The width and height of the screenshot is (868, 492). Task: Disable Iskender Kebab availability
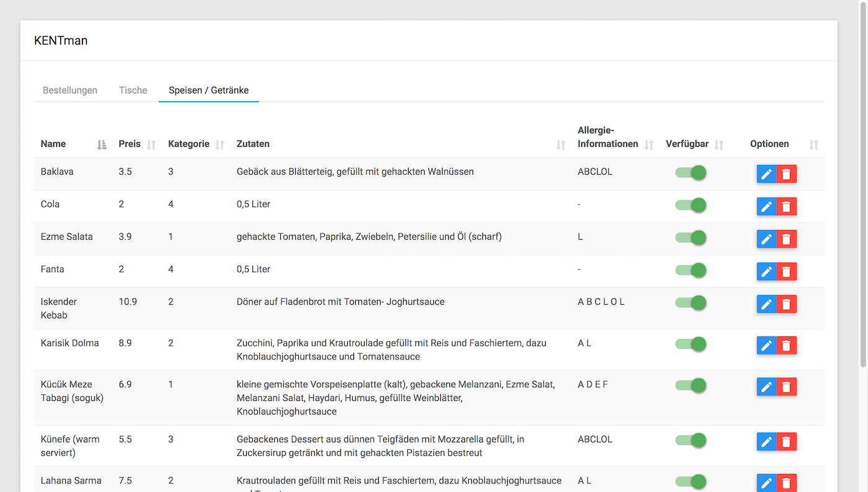point(691,302)
